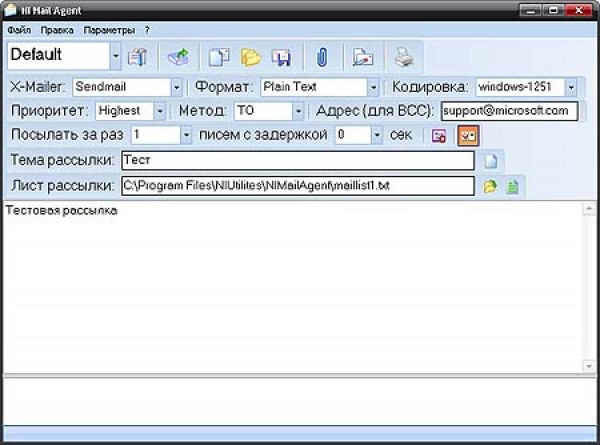Click the purple icon next to 'сек'
This screenshot has height=445, width=600.
pyautogui.click(x=439, y=135)
